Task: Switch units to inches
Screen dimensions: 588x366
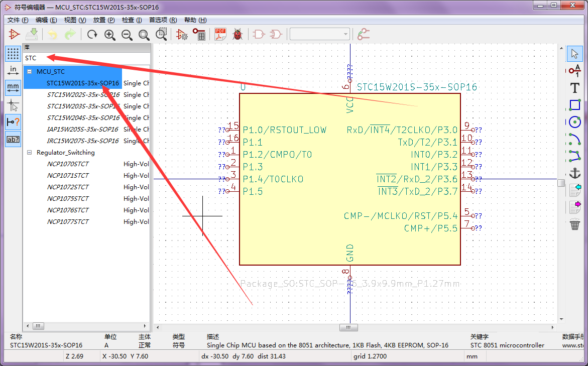Action: coord(13,70)
